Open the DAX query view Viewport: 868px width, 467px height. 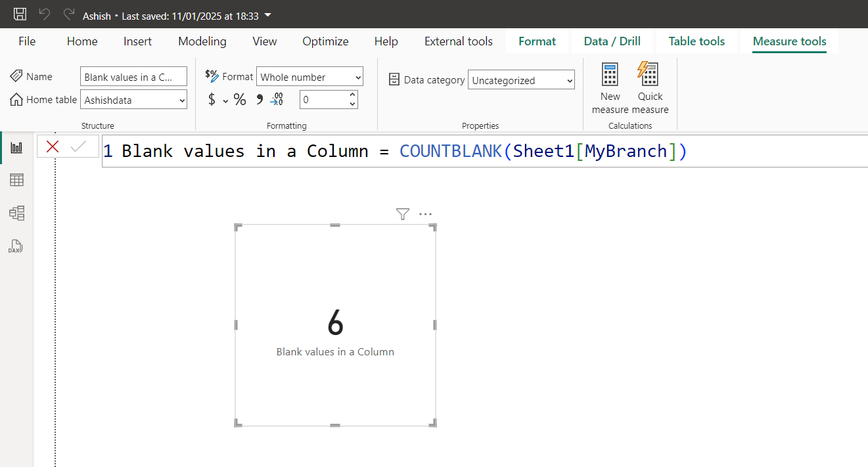pyautogui.click(x=16, y=246)
